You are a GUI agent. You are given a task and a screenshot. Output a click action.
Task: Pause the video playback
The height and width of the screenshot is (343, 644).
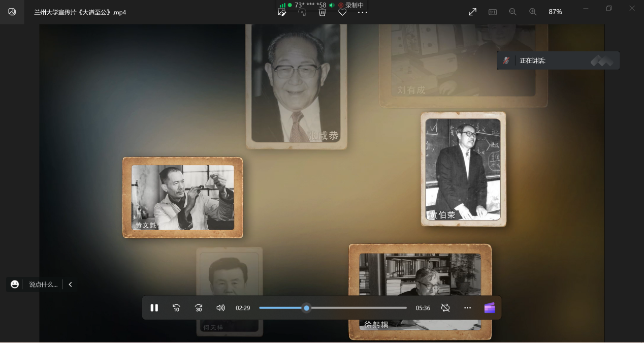click(x=154, y=308)
